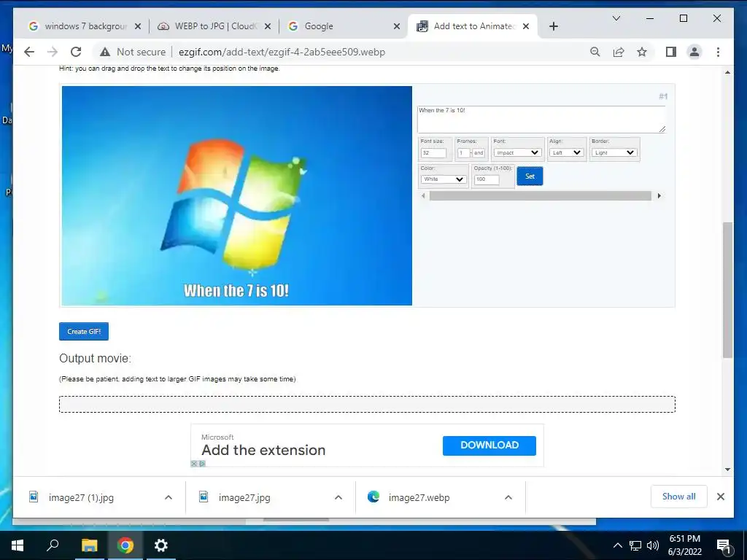This screenshot has height=560, width=747.
Task: Open the Color dropdown showing White
Action: pyautogui.click(x=443, y=179)
